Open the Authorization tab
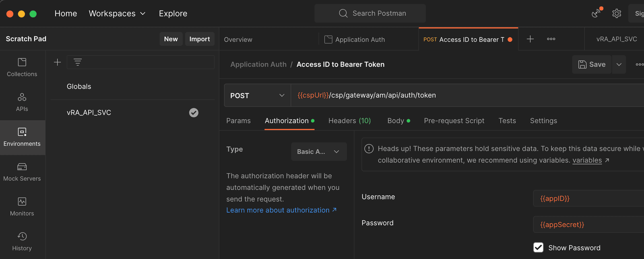The width and height of the screenshot is (644, 259). pos(289,121)
